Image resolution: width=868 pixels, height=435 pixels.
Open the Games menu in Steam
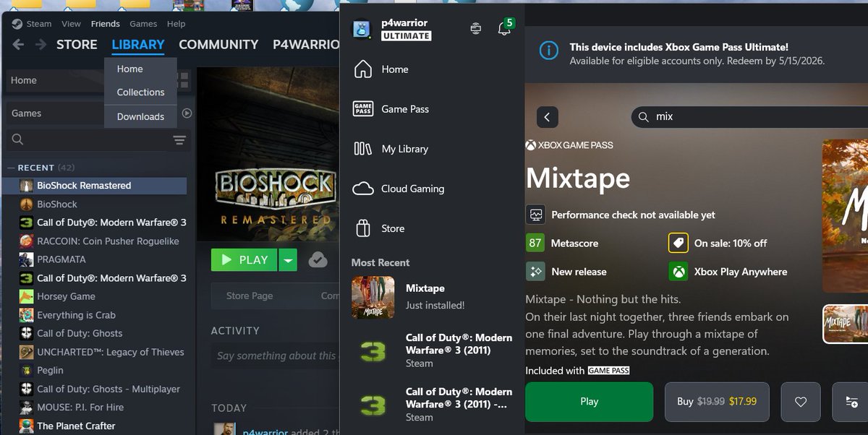(x=143, y=24)
